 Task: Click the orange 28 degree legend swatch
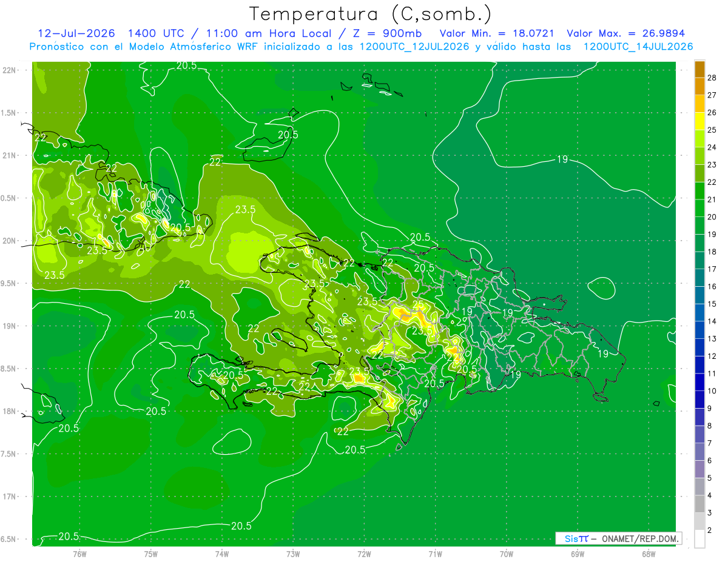[699, 70]
